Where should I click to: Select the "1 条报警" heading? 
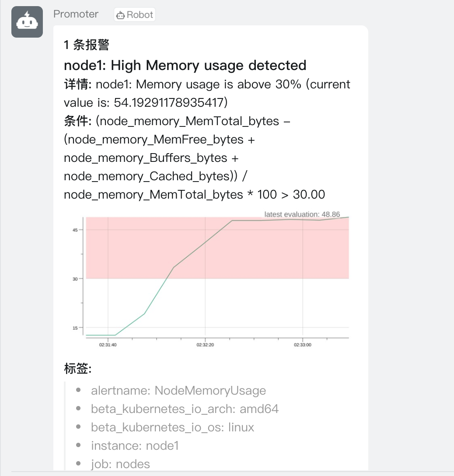pyautogui.click(x=87, y=45)
